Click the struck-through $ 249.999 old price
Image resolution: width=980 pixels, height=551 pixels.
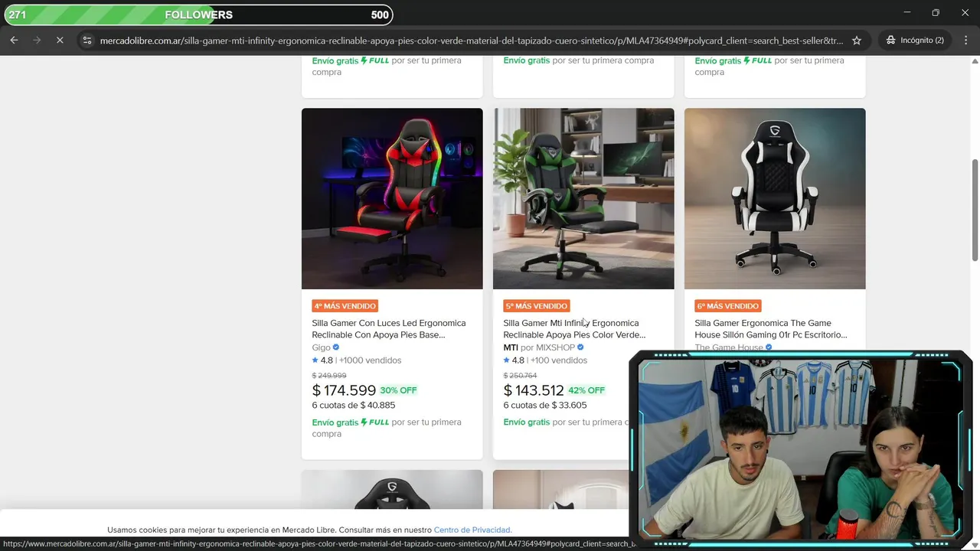coord(329,376)
